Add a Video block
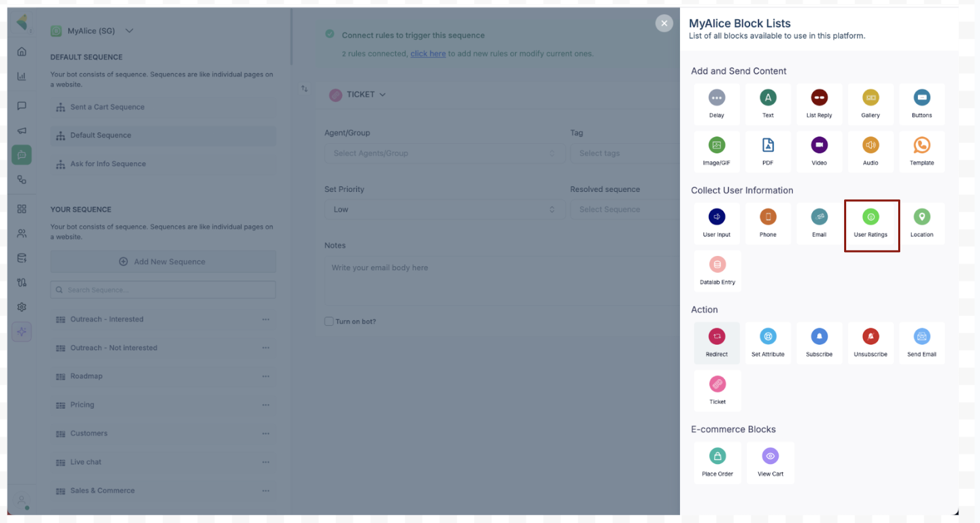 pos(819,152)
